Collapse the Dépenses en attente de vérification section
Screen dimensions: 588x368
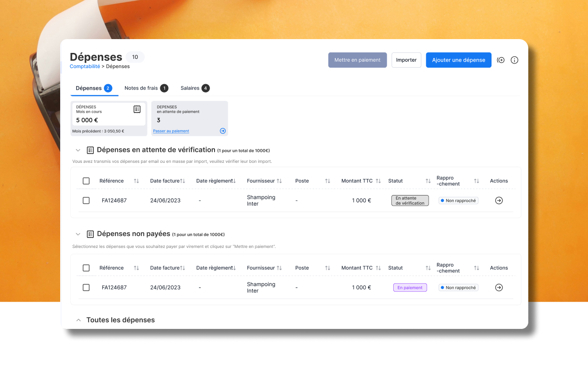pos(78,150)
